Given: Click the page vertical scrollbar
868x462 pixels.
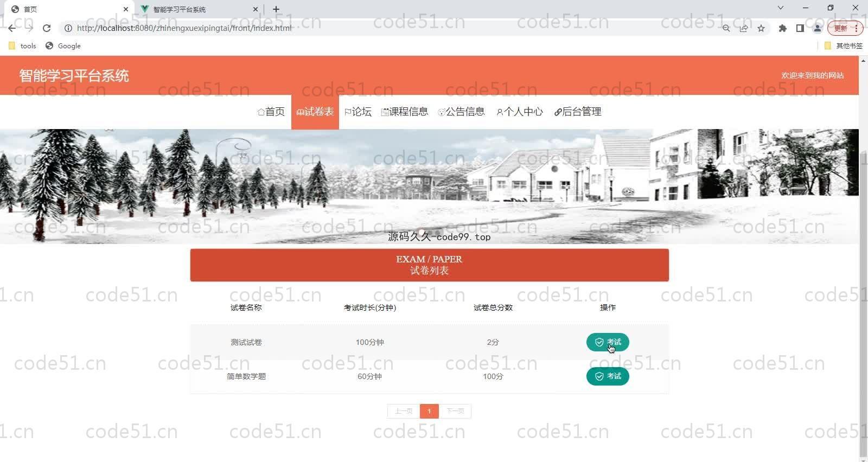Looking at the screenshot, I should tap(863, 304).
